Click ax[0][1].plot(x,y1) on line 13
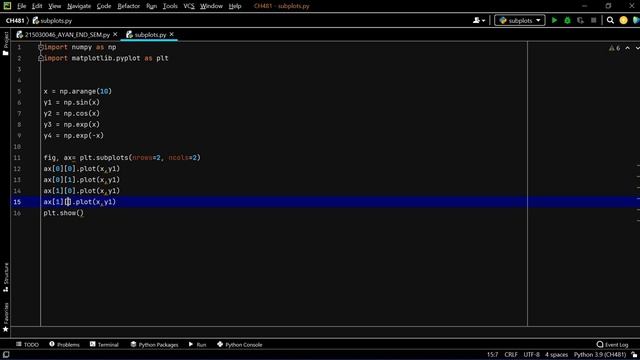 pyautogui.click(x=82, y=180)
